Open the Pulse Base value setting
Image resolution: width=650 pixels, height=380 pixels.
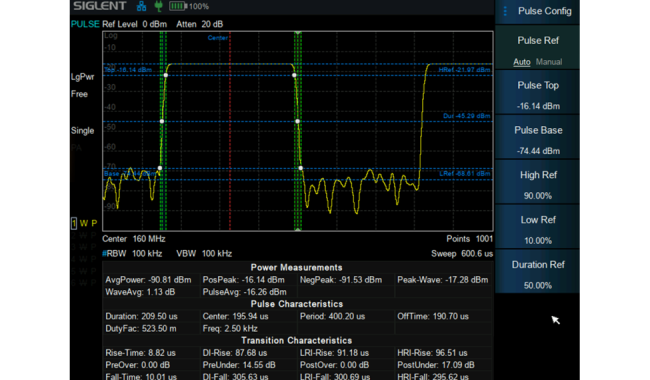click(x=538, y=140)
